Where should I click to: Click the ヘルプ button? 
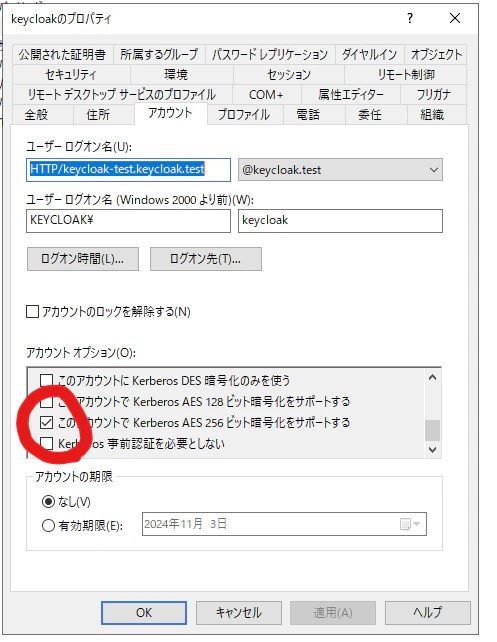click(428, 613)
